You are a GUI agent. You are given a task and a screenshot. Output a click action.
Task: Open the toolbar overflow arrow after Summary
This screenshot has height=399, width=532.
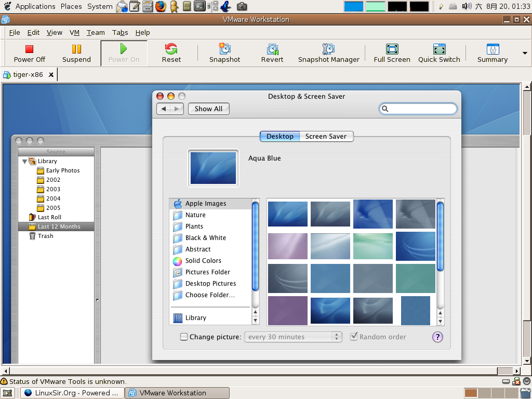coord(525,54)
